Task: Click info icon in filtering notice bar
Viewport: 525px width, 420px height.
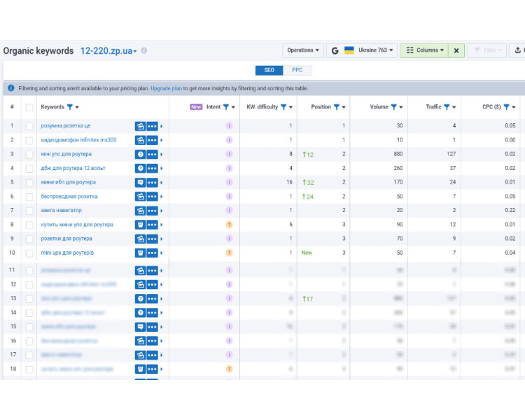Action: 10,88
